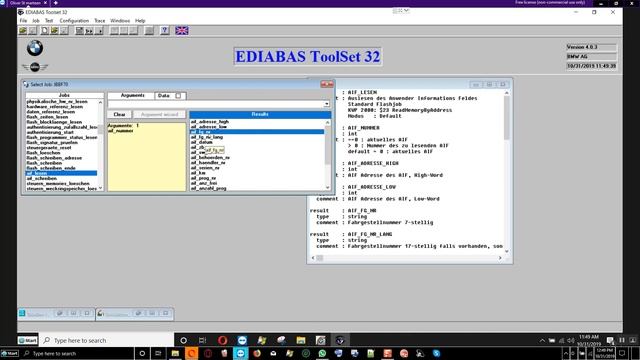This screenshot has height=360, width=640.
Task: Click the new document toolbar icon
Action: click(x=44, y=31)
